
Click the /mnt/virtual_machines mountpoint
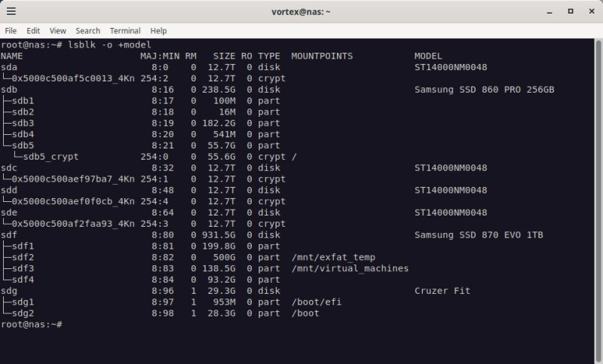coord(350,268)
